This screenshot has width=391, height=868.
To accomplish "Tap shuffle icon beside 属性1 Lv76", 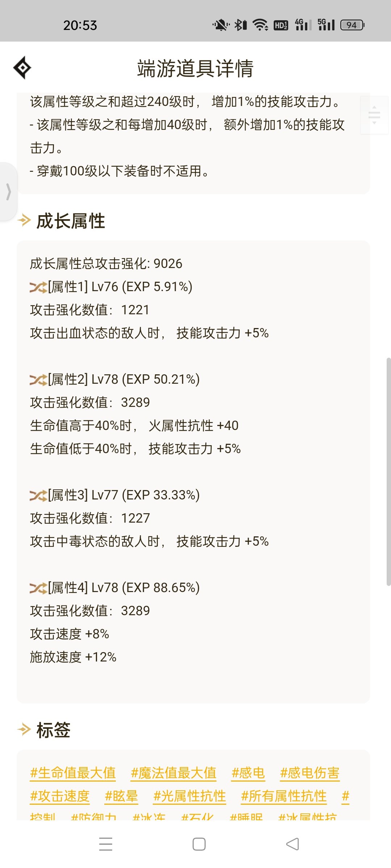I will point(38,287).
